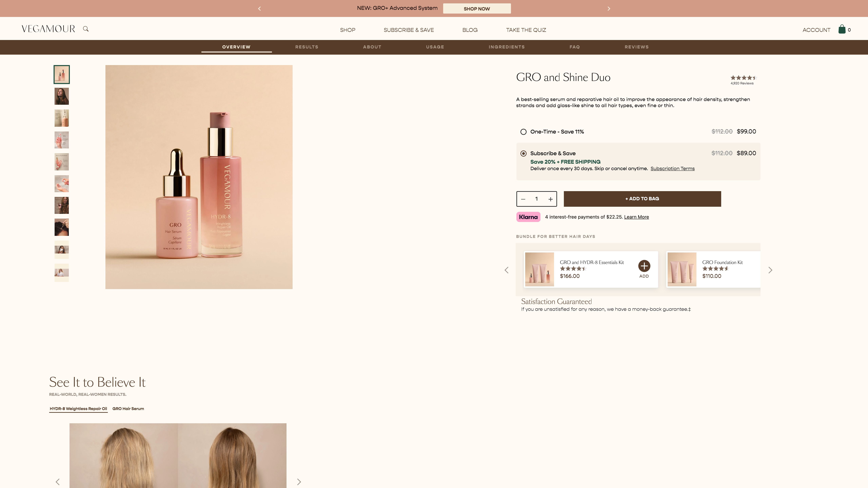Open the Blog from the navigation bar
868x488 pixels.
[x=470, y=30]
